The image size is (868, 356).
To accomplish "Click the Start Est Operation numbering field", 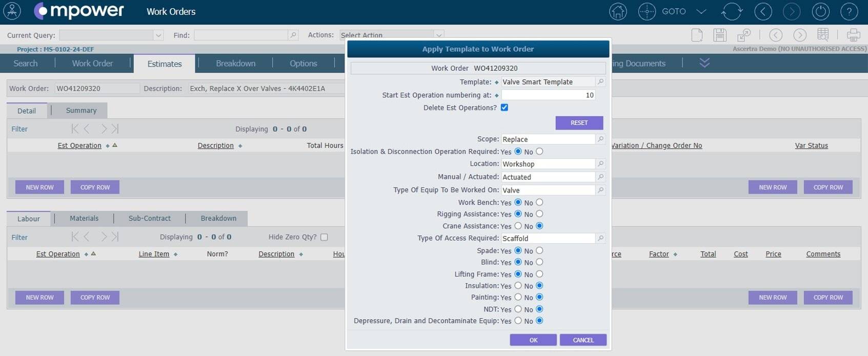I will click(548, 95).
